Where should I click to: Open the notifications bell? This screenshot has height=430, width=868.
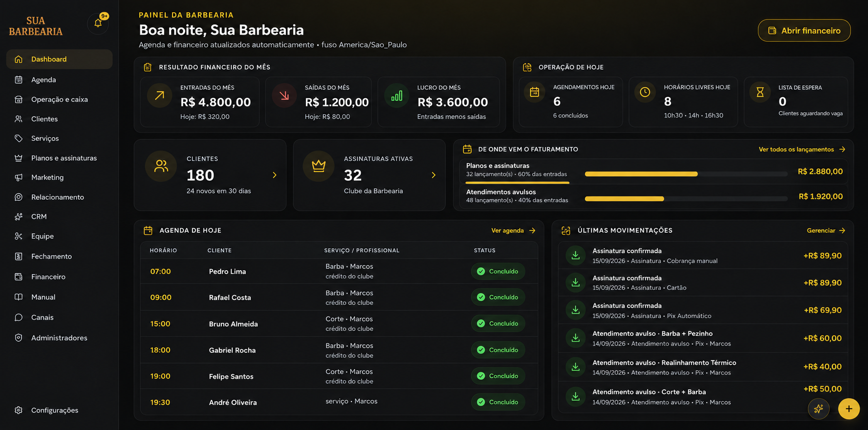click(x=98, y=23)
